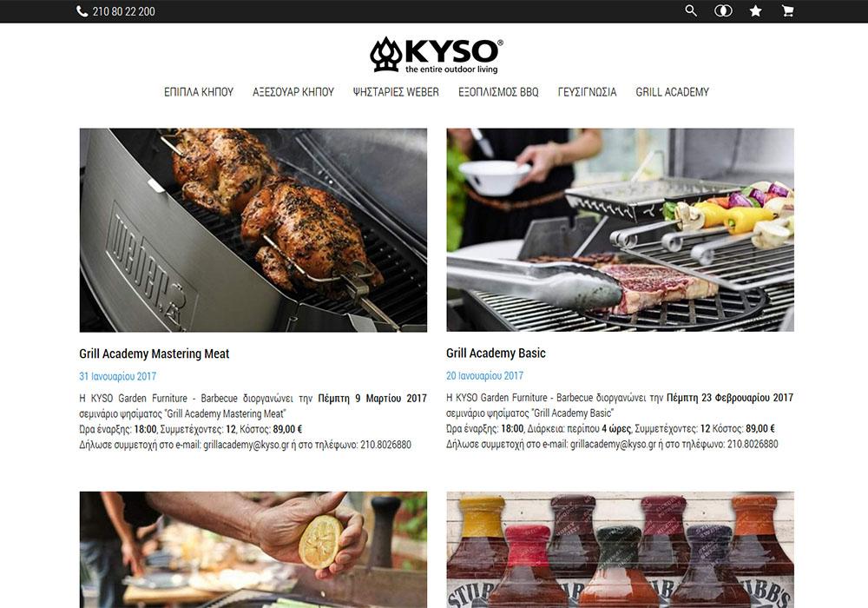Go to ΓΕΥΣΙΓΝΩΣΙΑ section
Image resolution: width=868 pixels, height=608 pixels.
click(587, 92)
